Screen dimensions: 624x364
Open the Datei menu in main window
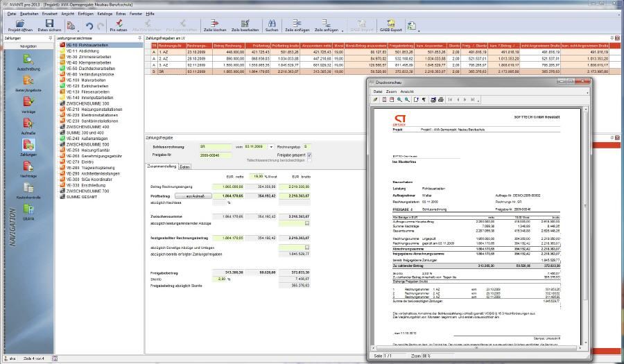pos(12,14)
